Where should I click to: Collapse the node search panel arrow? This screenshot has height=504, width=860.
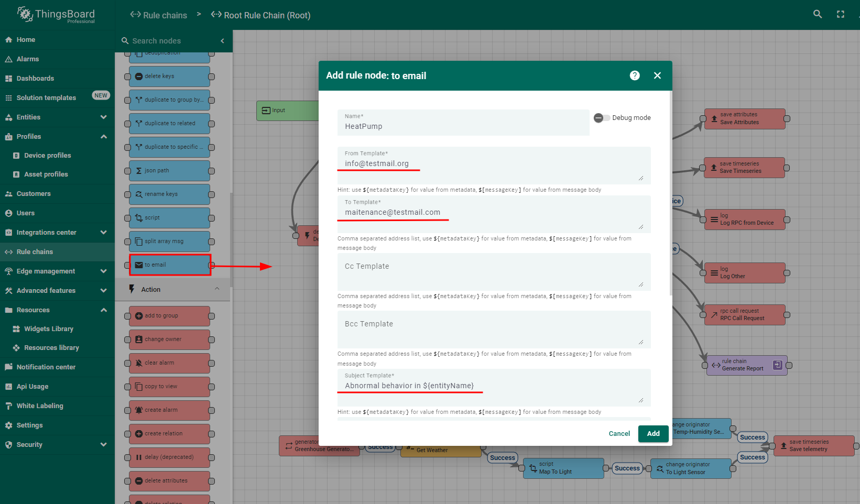pyautogui.click(x=222, y=41)
